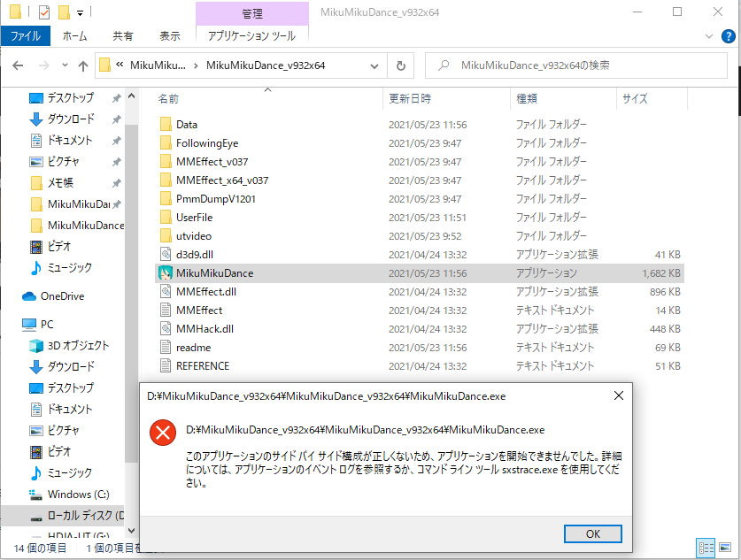Sort by 名前 column header
The image size is (741, 560).
point(168,99)
